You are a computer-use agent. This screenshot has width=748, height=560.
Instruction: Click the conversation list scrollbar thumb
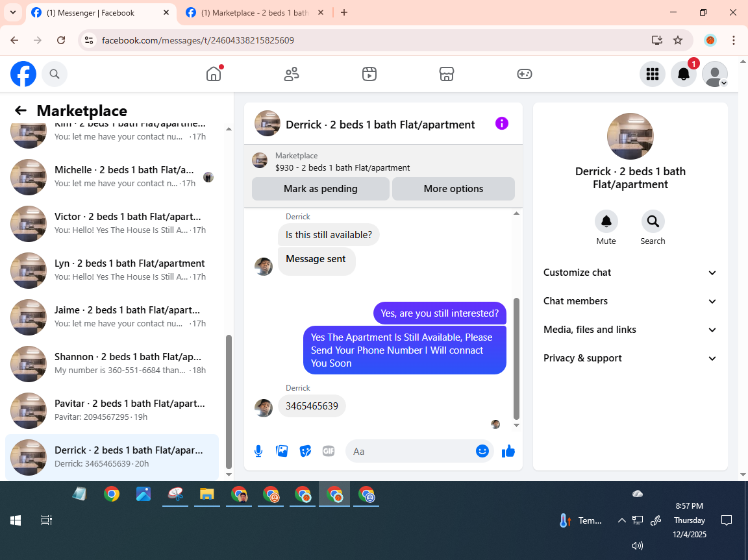pos(229,401)
